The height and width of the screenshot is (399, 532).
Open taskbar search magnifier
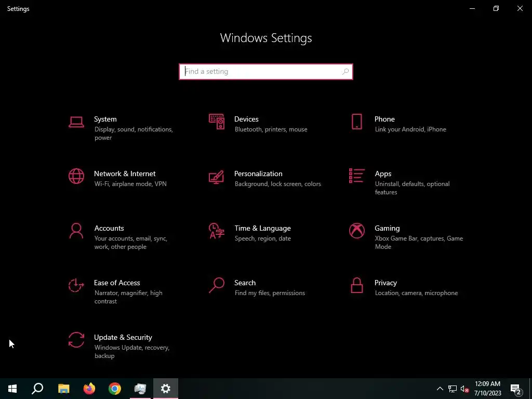[37, 389]
